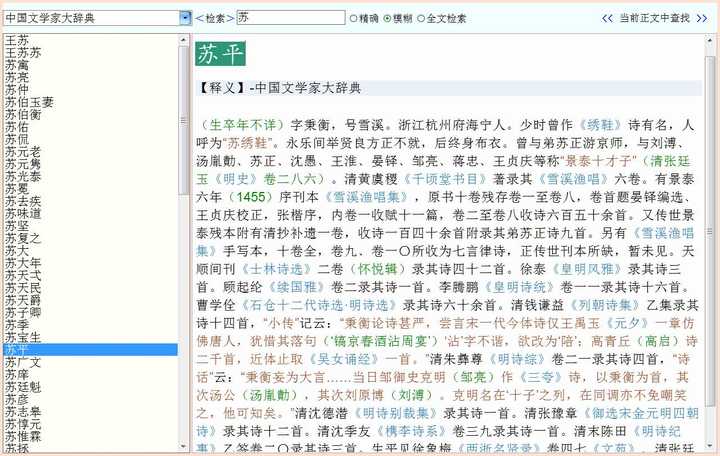
Task: Select 苏惇元 in the entry list
Action: 23,424
